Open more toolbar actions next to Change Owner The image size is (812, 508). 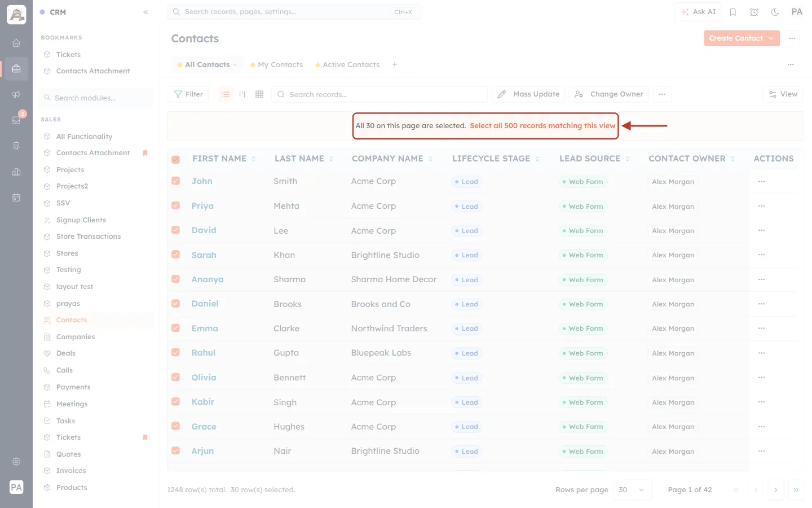[x=662, y=94]
